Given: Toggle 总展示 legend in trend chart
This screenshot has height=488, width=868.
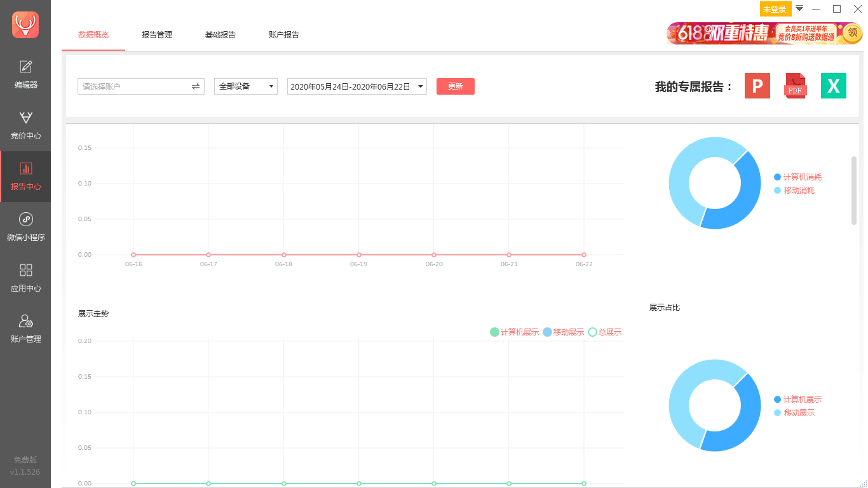Looking at the screenshot, I should (x=604, y=332).
